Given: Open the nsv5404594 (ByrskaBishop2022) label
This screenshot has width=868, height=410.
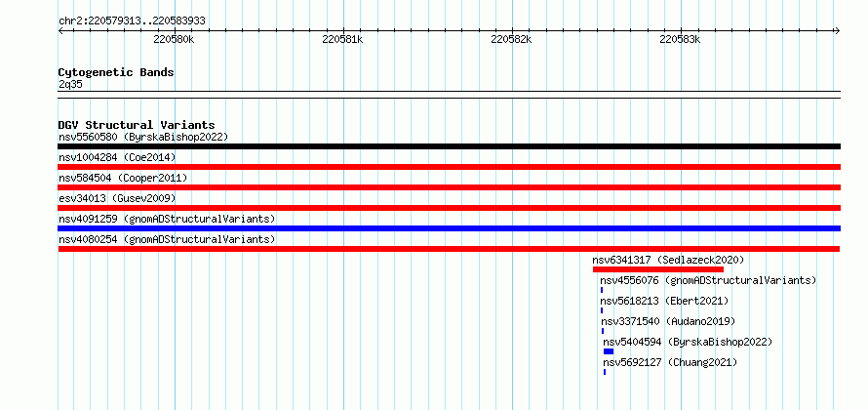Looking at the screenshot, I should [688, 342].
